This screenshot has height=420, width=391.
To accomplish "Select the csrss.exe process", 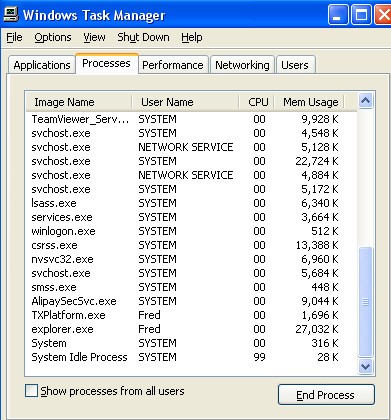I will click(x=191, y=245).
